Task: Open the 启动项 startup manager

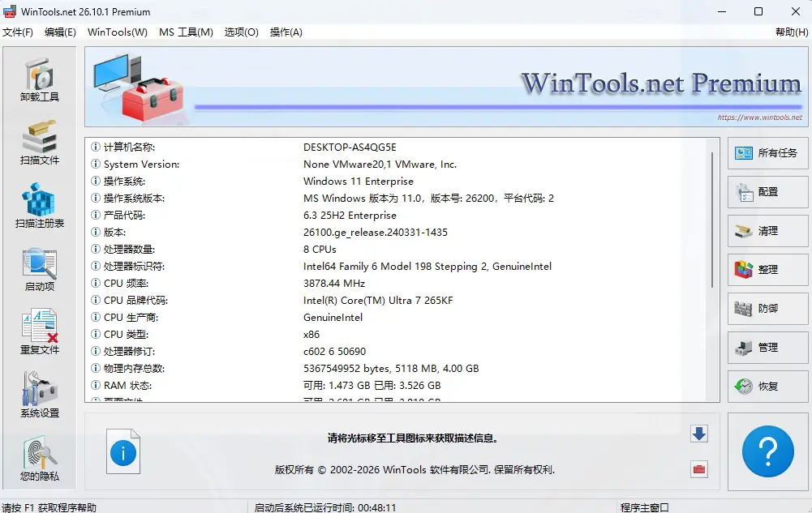Action: coord(40,270)
